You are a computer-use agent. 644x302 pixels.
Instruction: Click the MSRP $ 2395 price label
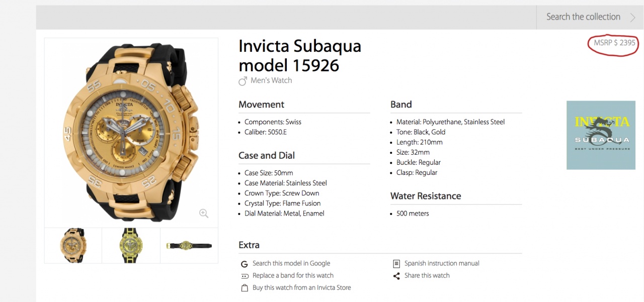pyautogui.click(x=614, y=43)
